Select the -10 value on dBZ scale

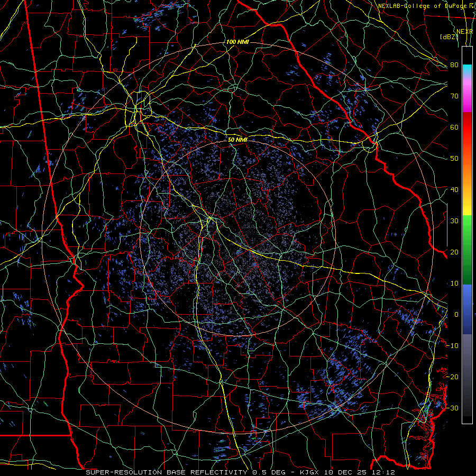453,346
